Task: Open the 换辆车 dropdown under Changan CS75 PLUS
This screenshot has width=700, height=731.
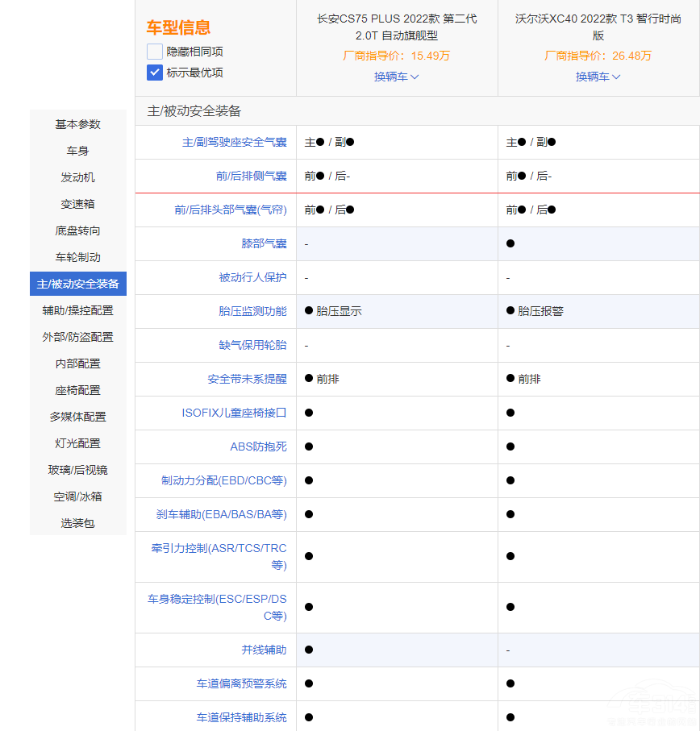Action: pos(396,77)
